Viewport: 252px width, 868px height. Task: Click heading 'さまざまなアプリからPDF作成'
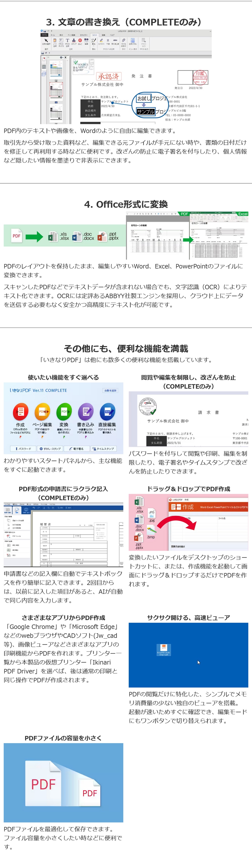click(x=63, y=618)
